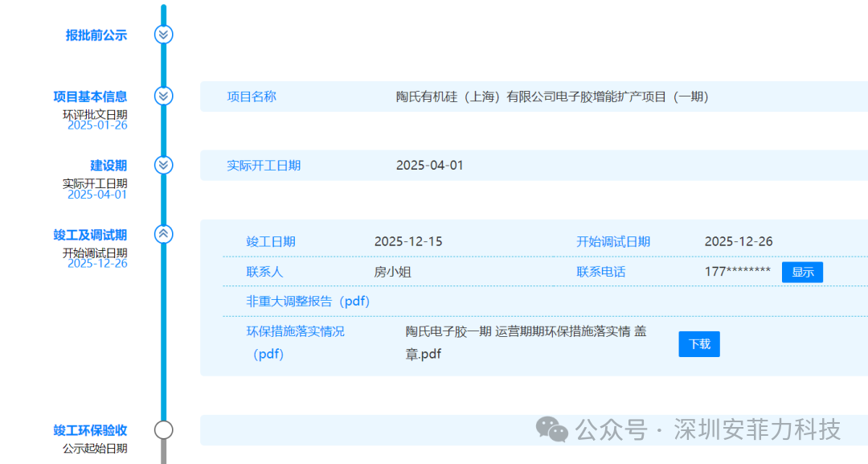868x464 pixels.
Task: Expand the 建设期 timeline stage
Action: pos(163,165)
